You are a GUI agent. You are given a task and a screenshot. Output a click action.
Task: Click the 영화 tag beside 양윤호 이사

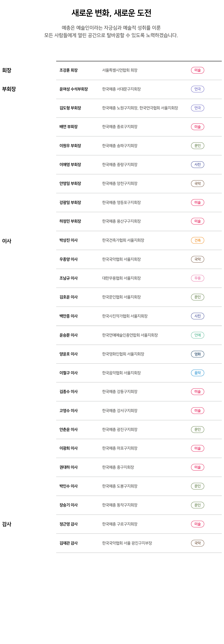pos(197,354)
